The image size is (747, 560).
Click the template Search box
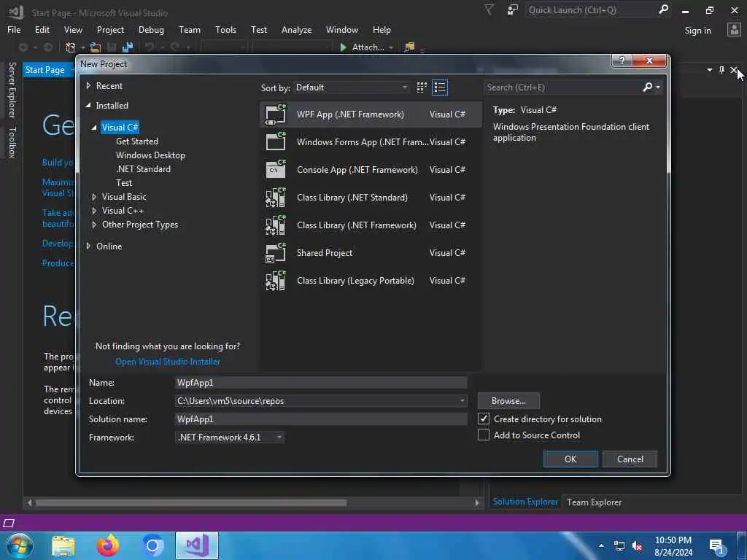[x=563, y=87]
